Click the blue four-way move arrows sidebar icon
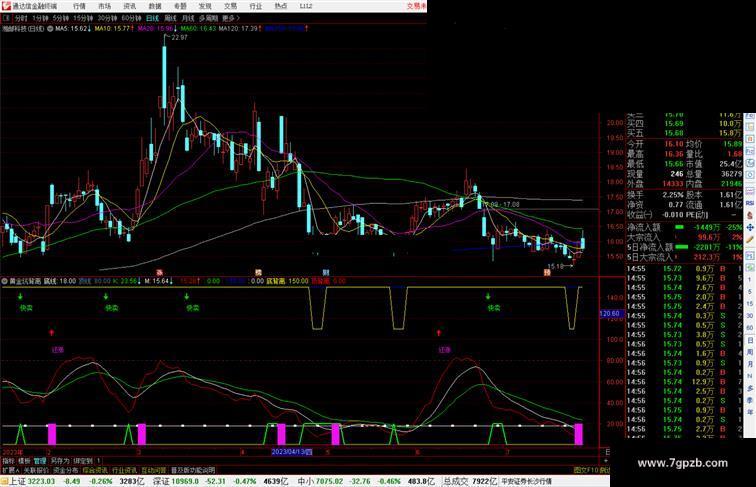The height and width of the screenshot is (487, 756). tap(750, 227)
